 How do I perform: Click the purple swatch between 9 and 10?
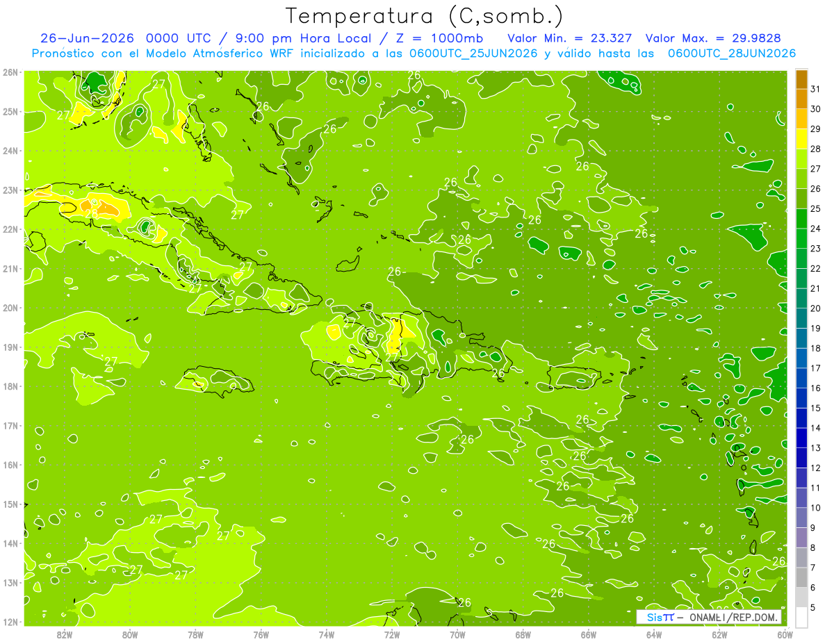(x=801, y=518)
